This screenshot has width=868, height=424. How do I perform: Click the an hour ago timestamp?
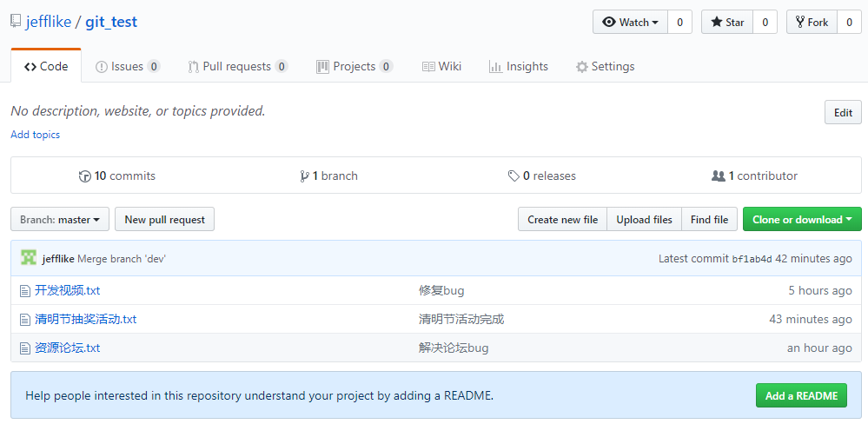tap(820, 348)
